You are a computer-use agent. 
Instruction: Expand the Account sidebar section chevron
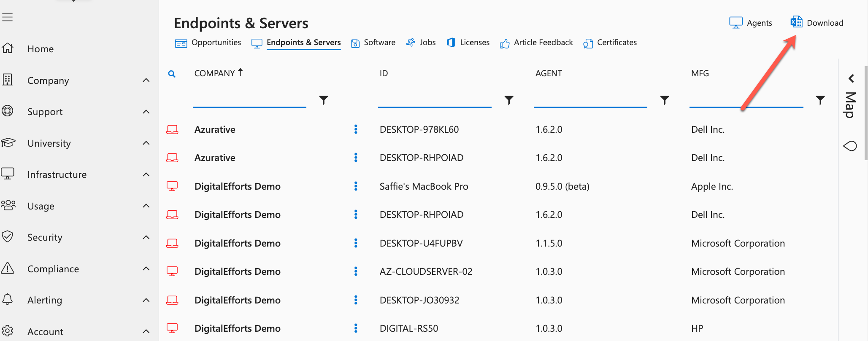(146, 331)
